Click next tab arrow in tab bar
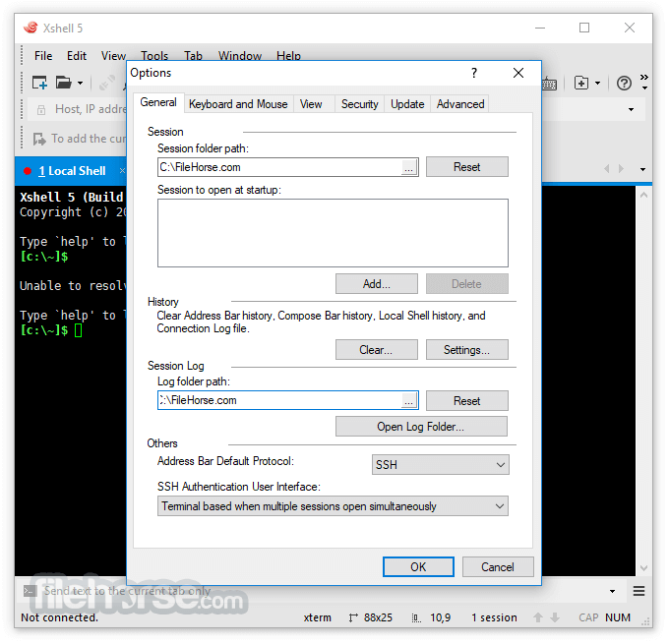The width and height of the screenshot is (669, 644). [621, 169]
